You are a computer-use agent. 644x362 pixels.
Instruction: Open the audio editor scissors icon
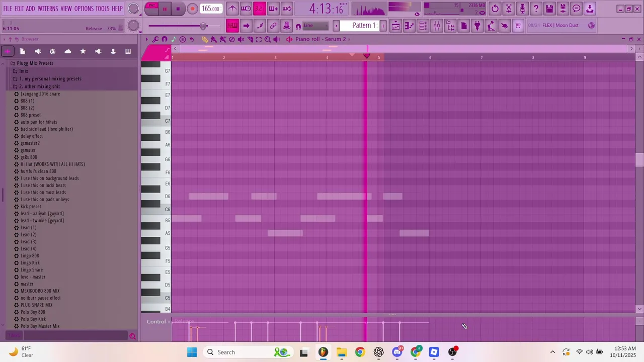tap(509, 8)
